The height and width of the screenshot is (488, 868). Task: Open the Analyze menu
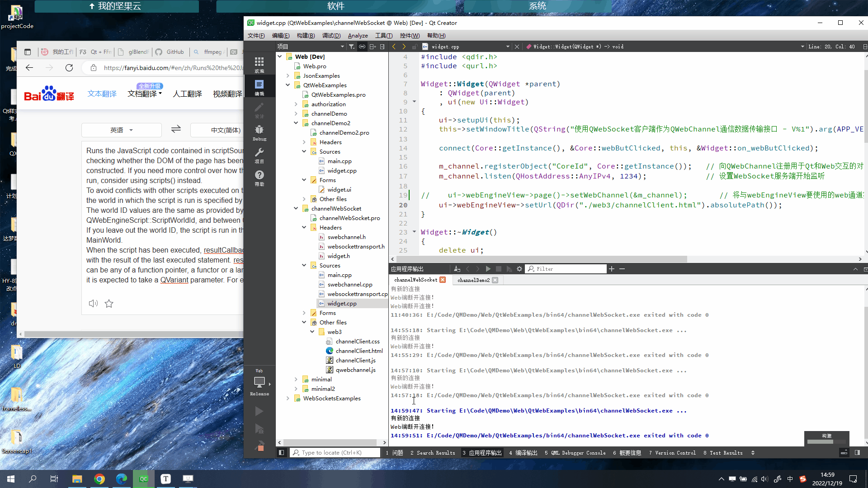point(358,36)
